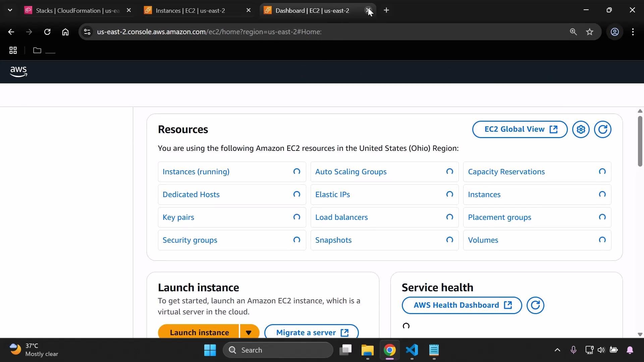Open Load balancers link
The height and width of the screenshot is (362, 644).
(x=341, y=217)
